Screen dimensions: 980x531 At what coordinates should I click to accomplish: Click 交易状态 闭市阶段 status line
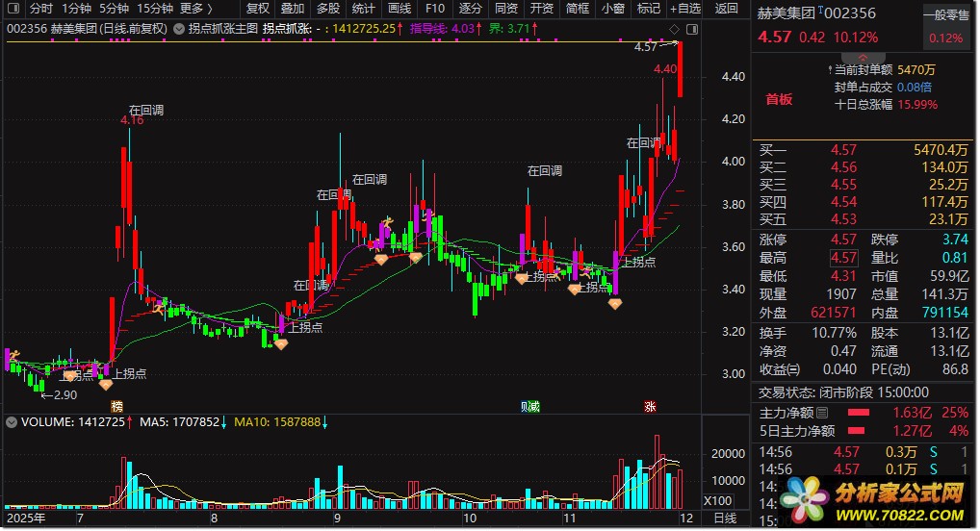[x=843, y=392]
